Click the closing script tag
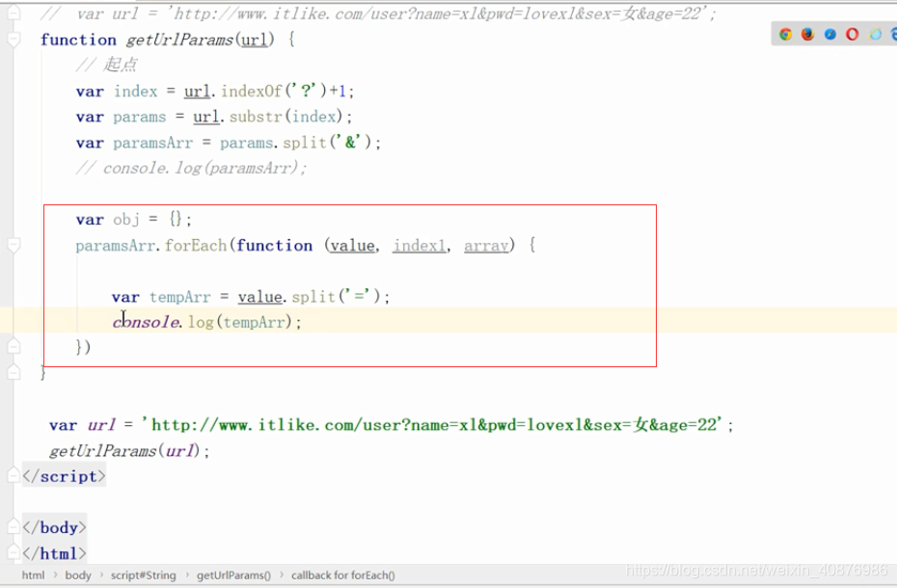897x588 pixels. tap(64, 476)
